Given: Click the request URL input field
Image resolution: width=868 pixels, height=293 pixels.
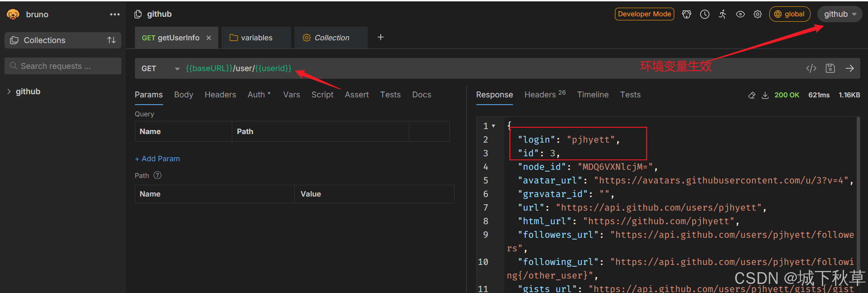Looking at the screenshot, I should 491,68.
